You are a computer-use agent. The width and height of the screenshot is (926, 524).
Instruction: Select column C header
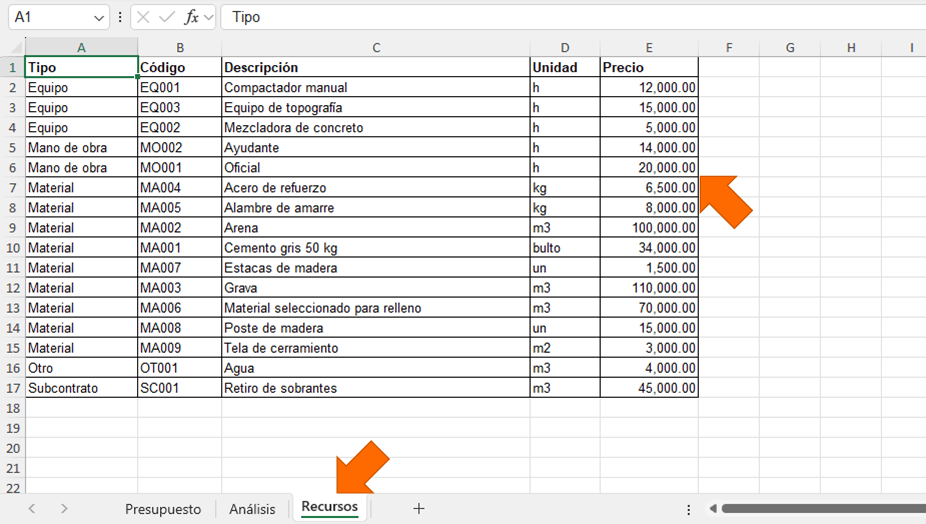[376, 48]
